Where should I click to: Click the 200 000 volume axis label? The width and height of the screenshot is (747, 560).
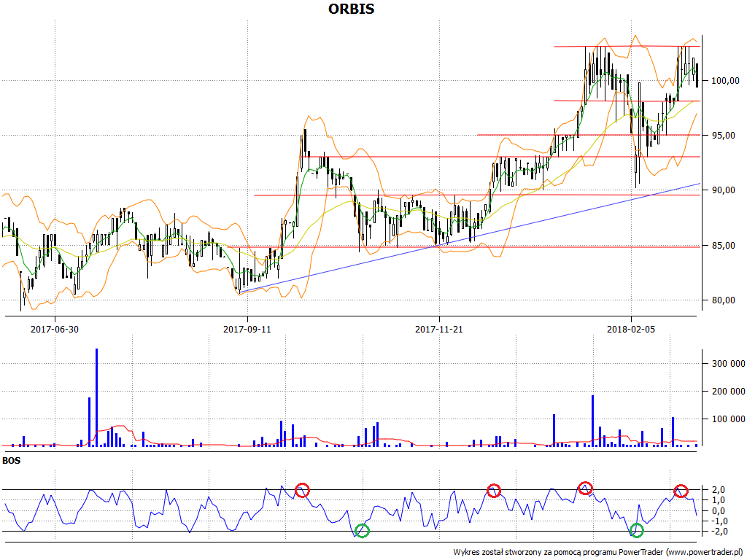729,392
